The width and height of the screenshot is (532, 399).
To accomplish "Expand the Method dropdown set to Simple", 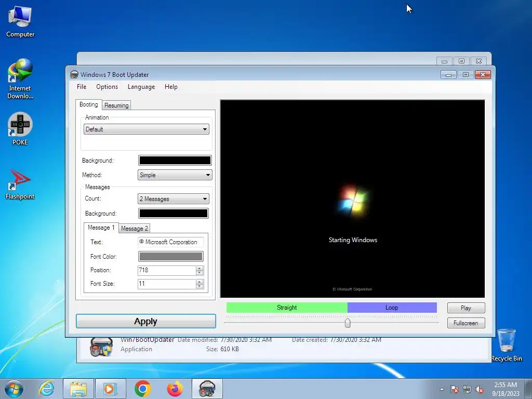I will point(175,175).
